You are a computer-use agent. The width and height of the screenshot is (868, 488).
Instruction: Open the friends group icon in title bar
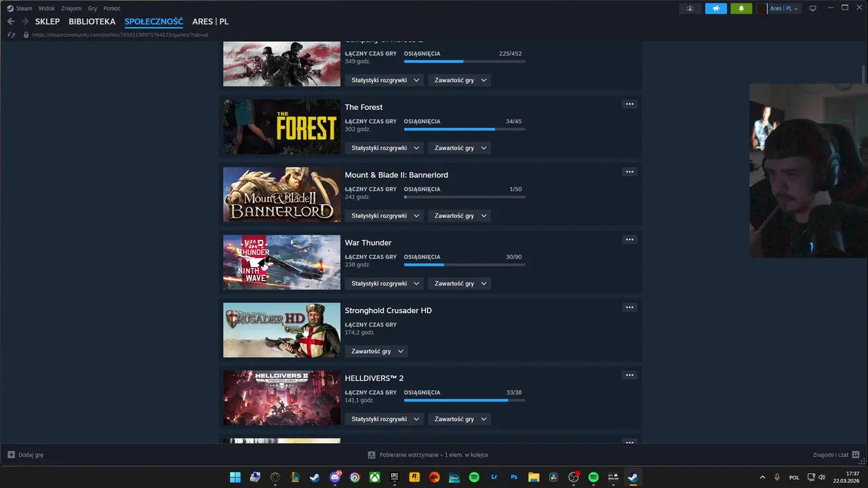(x=690, y=8)
